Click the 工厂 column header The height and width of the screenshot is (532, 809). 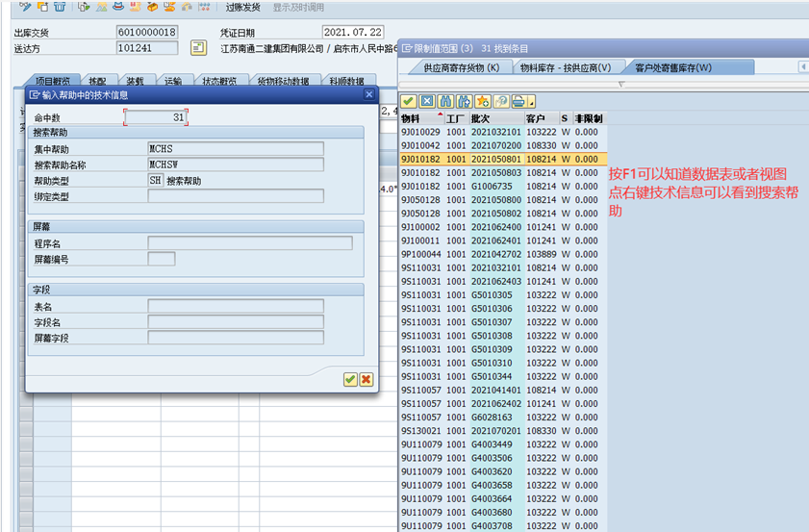tap(456, 118)
